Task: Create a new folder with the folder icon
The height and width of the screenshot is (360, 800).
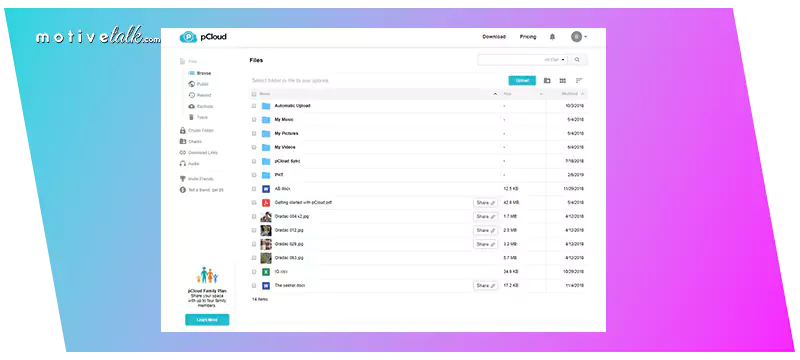Action: (x=547, y=81)
